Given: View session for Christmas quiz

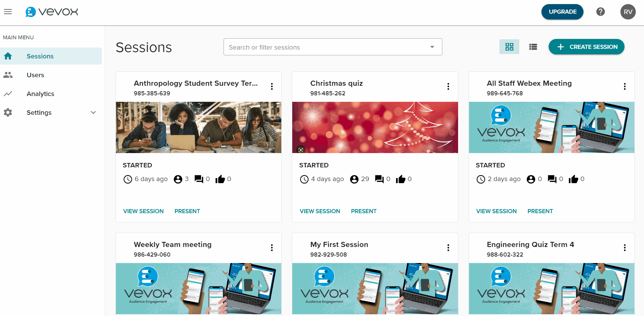Looking at the screenshot, I should [320, 211].
